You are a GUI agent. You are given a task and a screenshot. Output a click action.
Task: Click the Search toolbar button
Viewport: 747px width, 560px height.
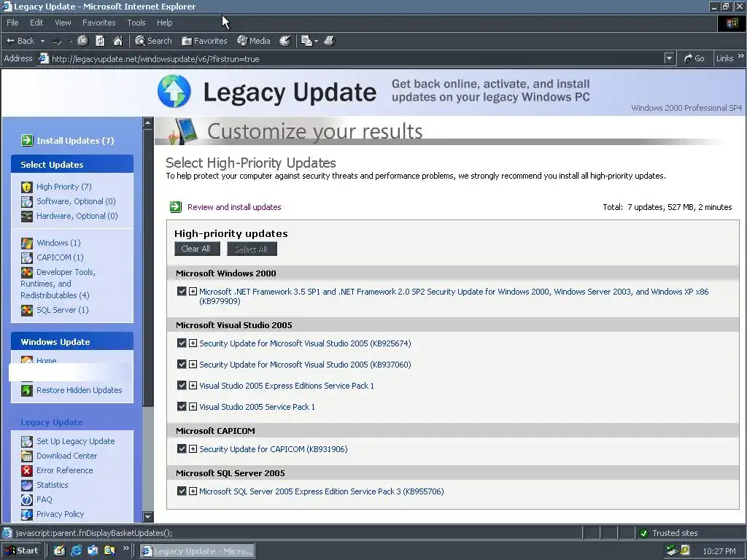153,41
